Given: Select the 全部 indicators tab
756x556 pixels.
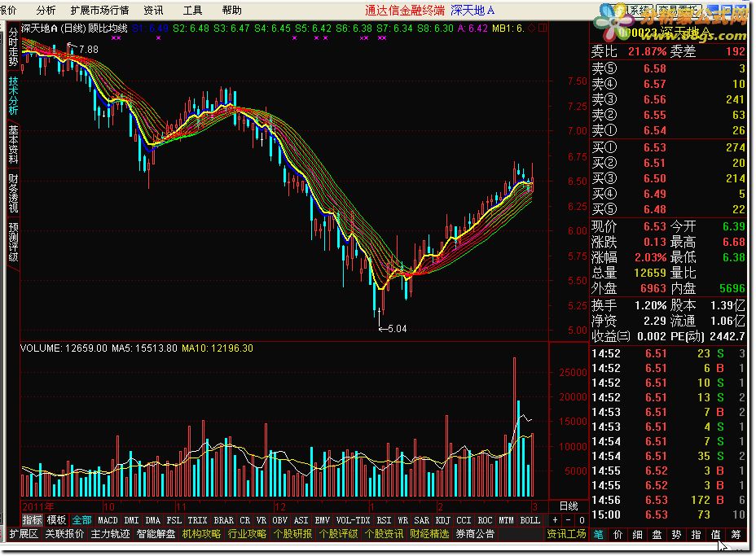Looking at the screenshot, I should pos(81,520).
